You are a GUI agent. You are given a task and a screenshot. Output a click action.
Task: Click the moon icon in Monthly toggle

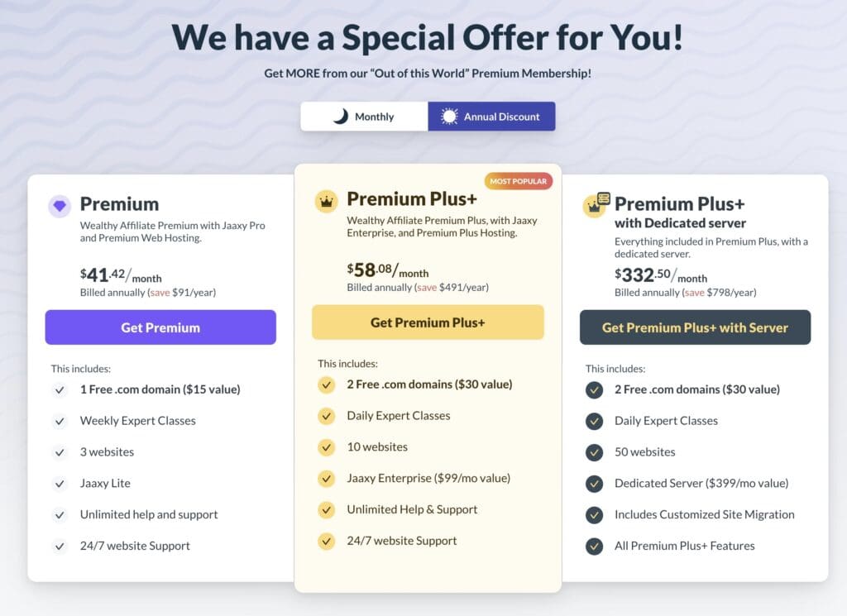click(x=340, y=116)
